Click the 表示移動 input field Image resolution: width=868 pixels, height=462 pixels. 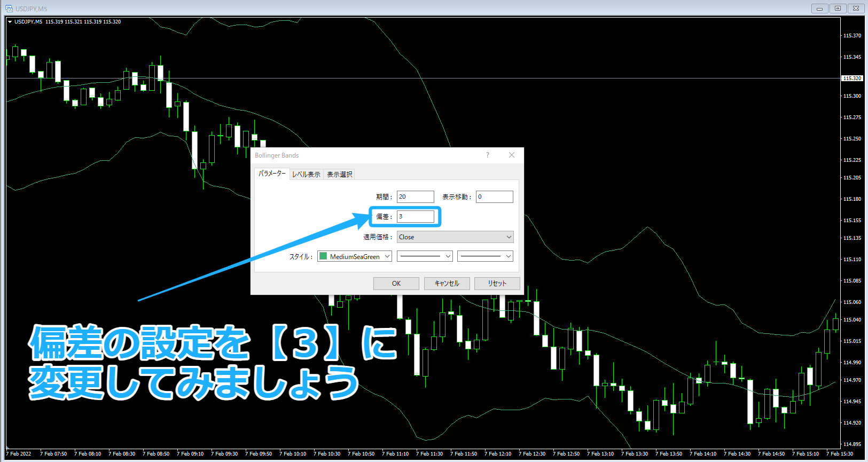(x=495, y=197)
